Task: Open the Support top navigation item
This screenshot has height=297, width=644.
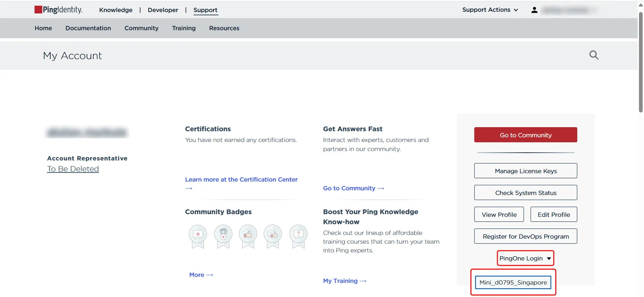Action: click(205, 10)
